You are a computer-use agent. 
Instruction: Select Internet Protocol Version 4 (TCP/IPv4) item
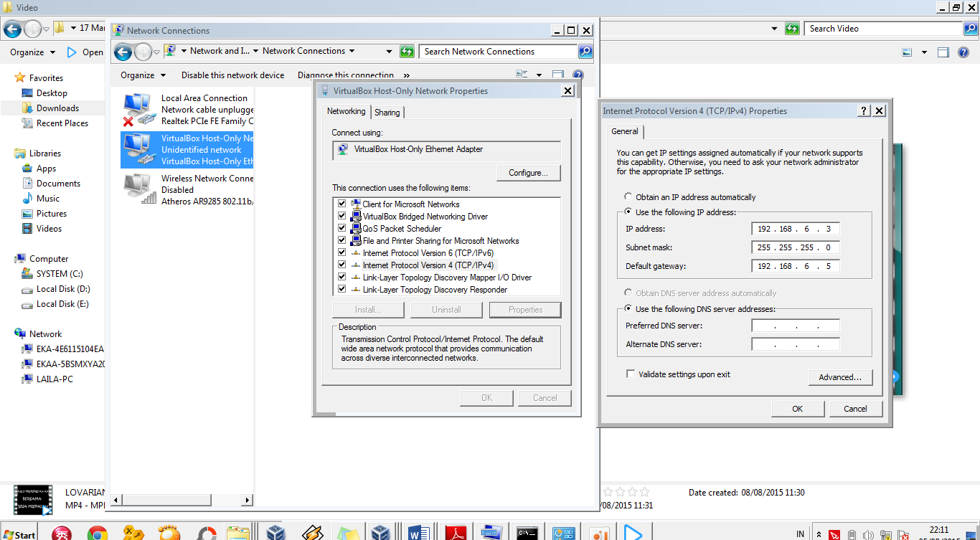pos(428,265)
